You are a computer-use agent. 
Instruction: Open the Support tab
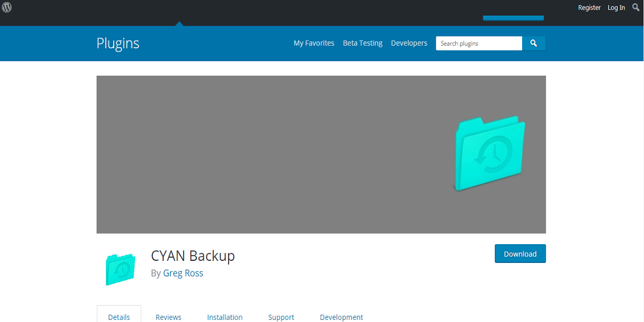(x=281, y=317)
